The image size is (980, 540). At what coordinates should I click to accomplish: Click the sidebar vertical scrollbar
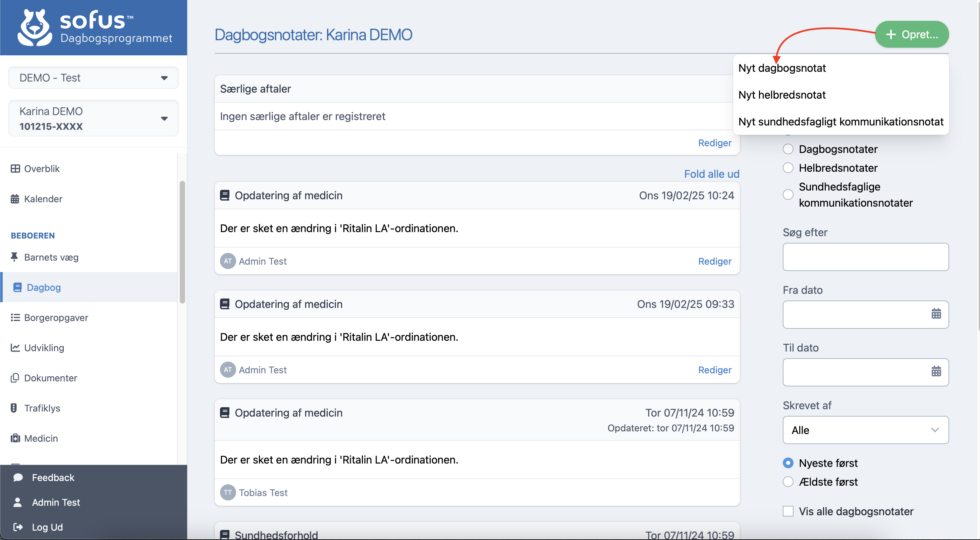click(x=182, y=242)
